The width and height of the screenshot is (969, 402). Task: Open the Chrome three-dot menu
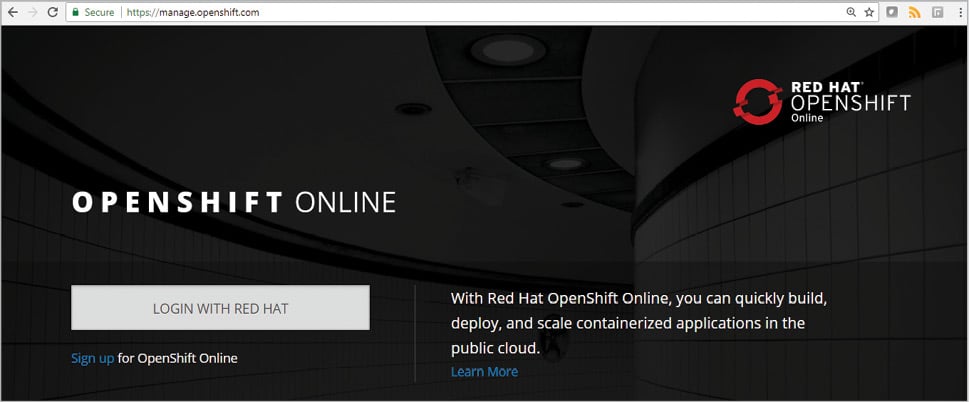pos(960,12)
